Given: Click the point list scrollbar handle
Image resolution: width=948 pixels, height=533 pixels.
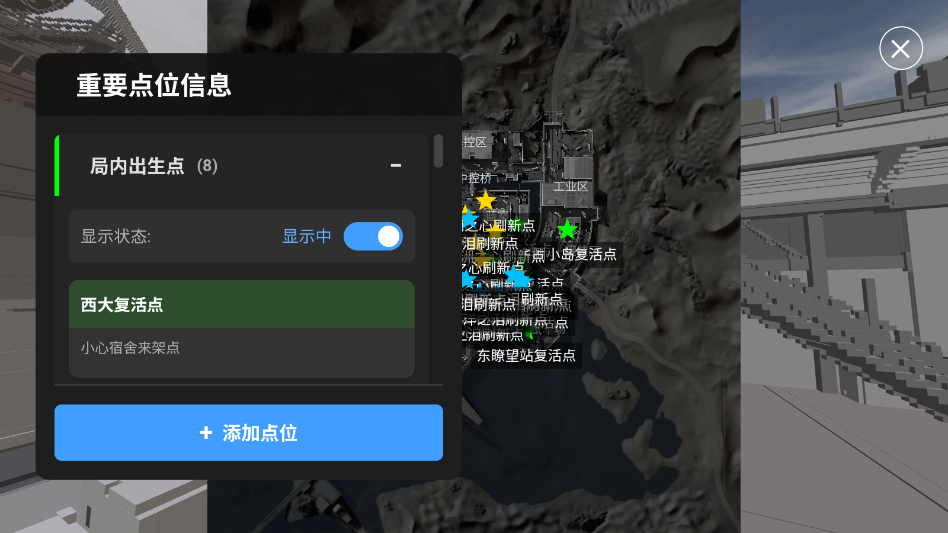Looking at the screenshot, I should point(438,151).
